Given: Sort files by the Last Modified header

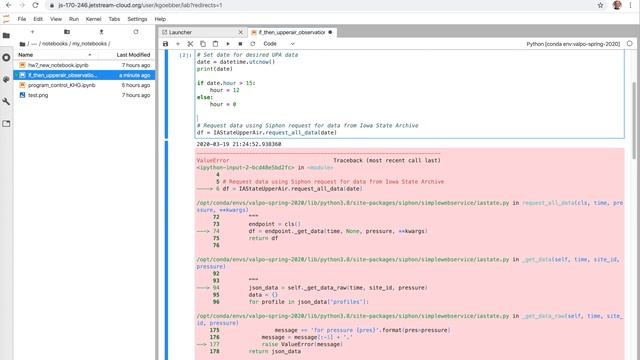Looking at the screenshot, I should pyautogui.click(x=126, y=55).
